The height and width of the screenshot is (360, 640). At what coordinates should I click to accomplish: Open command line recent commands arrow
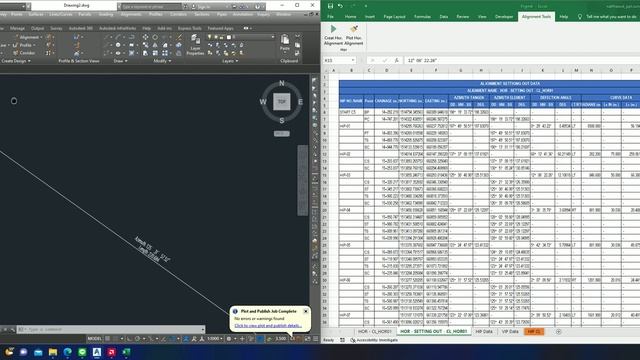(203, 329)
